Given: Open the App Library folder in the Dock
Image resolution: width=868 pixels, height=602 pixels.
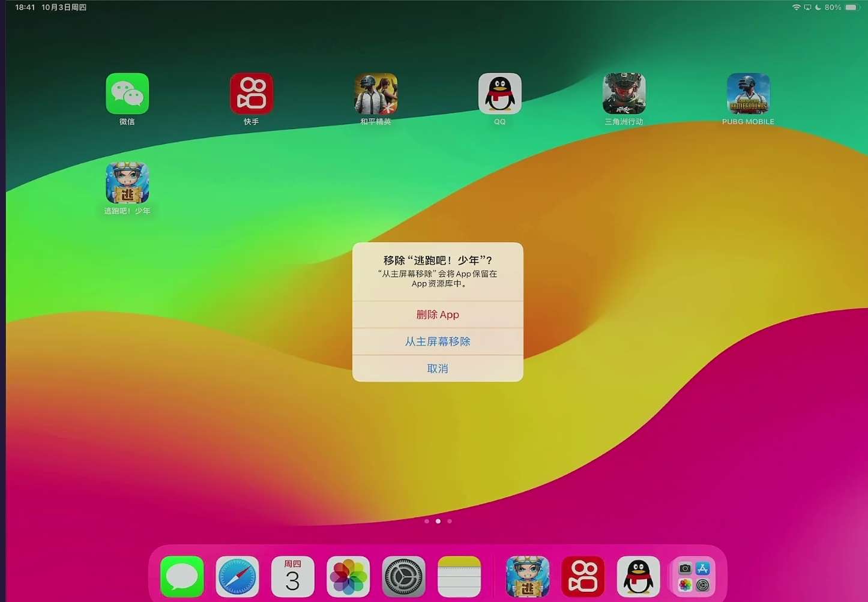Looking at the screenshot, I should click(x=694, y=577).
